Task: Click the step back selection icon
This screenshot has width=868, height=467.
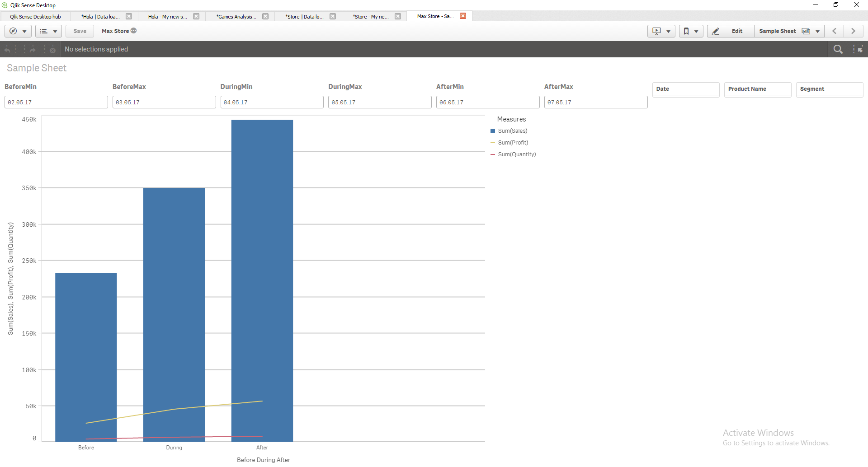Action: pos(10,49)
